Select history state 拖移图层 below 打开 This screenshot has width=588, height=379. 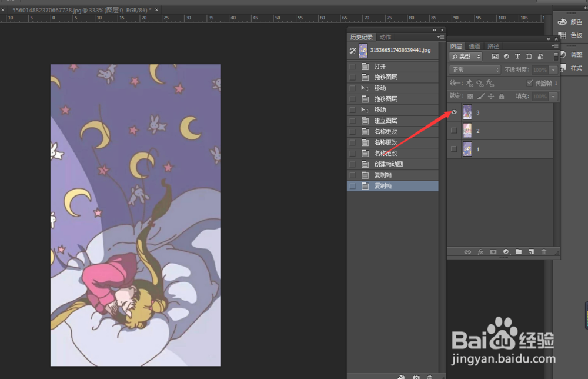tap(393, 77)
